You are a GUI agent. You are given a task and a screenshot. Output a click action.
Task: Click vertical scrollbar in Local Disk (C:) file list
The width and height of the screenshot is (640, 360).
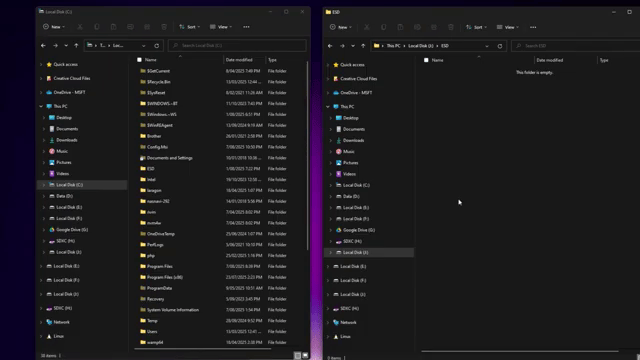(x=307, y=155)
